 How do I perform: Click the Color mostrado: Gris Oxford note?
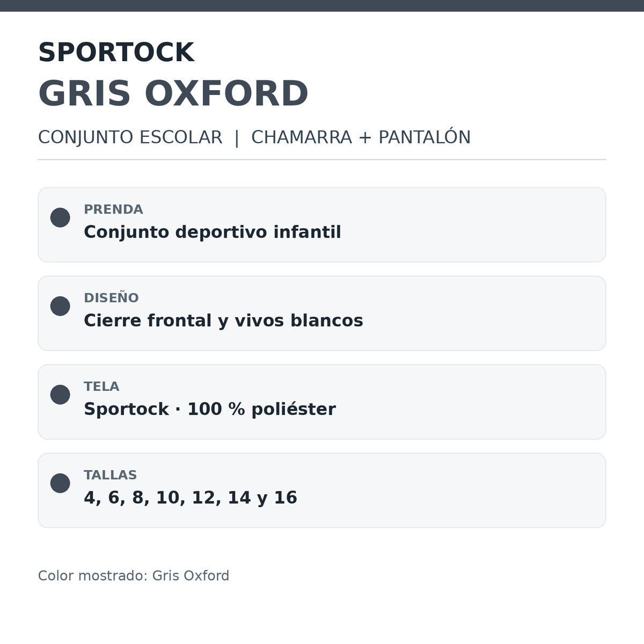pos(134,576)
